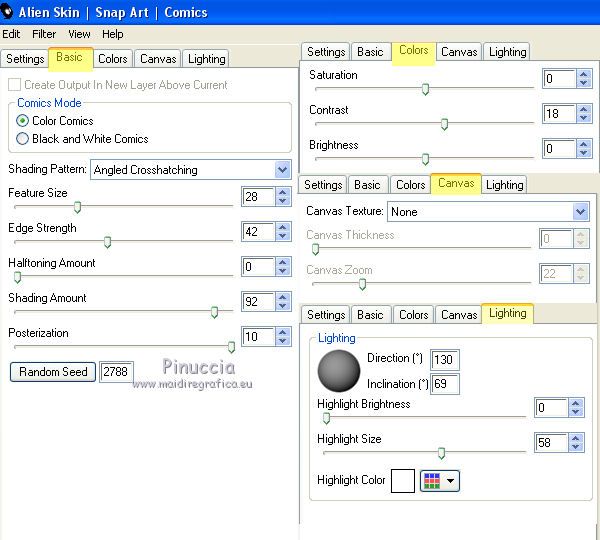Click the Alien Skin title bar icon
The height and width of the screenshot is (540, 600).
[7, 12]
